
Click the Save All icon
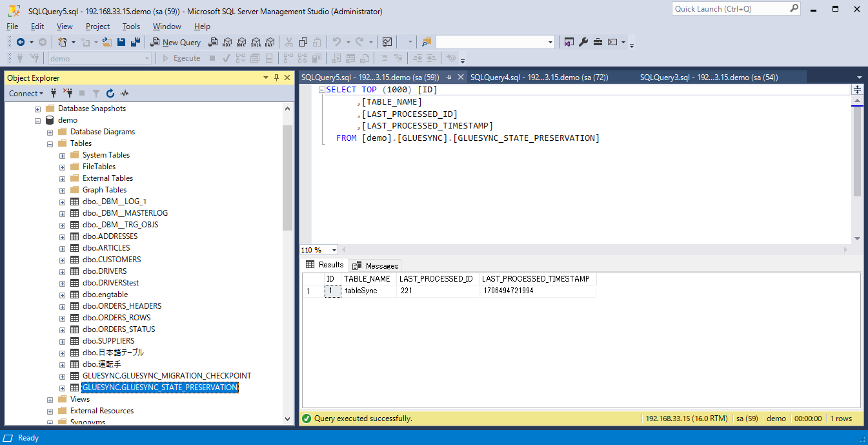136,42
